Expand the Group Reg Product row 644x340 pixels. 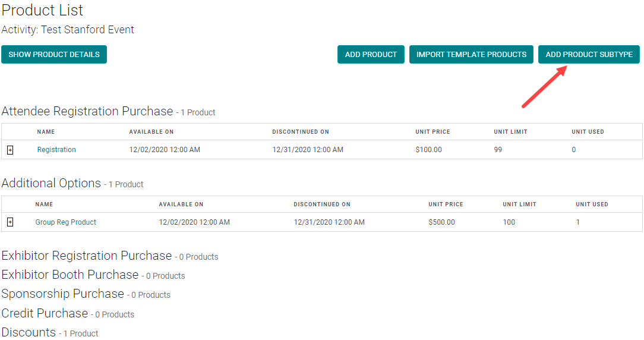(10, 222)
